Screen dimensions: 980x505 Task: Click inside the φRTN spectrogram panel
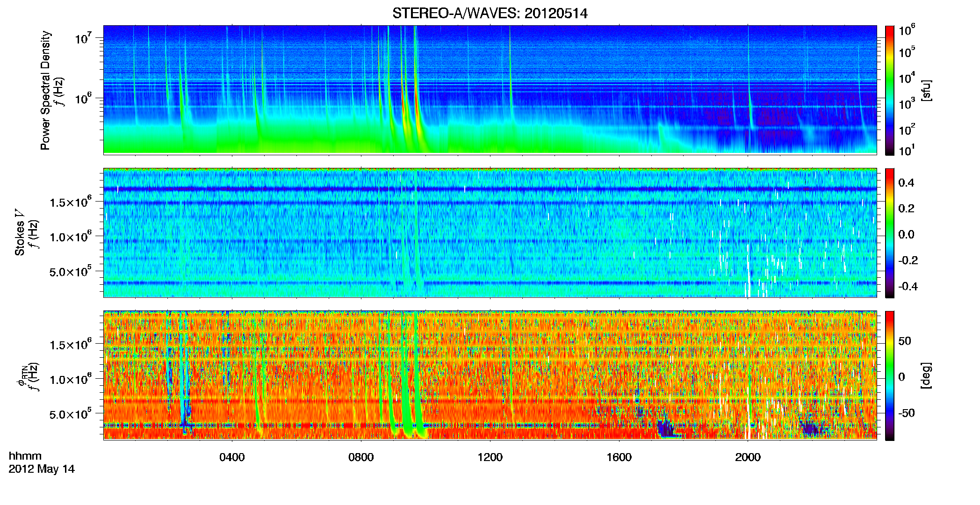(490, 375)
